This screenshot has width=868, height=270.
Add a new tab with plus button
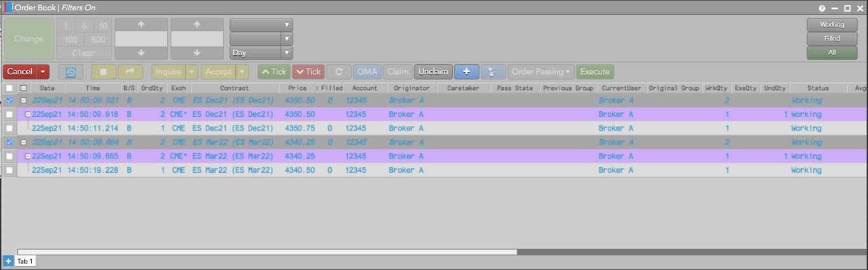tap(8, 261)
